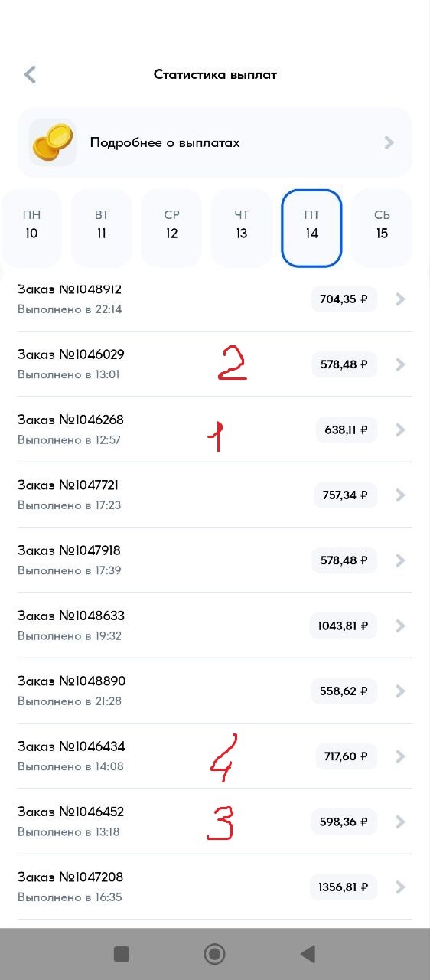Image resolution: width=430 pixels, height=980 pixels.
Task: Expand order №1046268 with its chevron
Action: click(400, 430)
